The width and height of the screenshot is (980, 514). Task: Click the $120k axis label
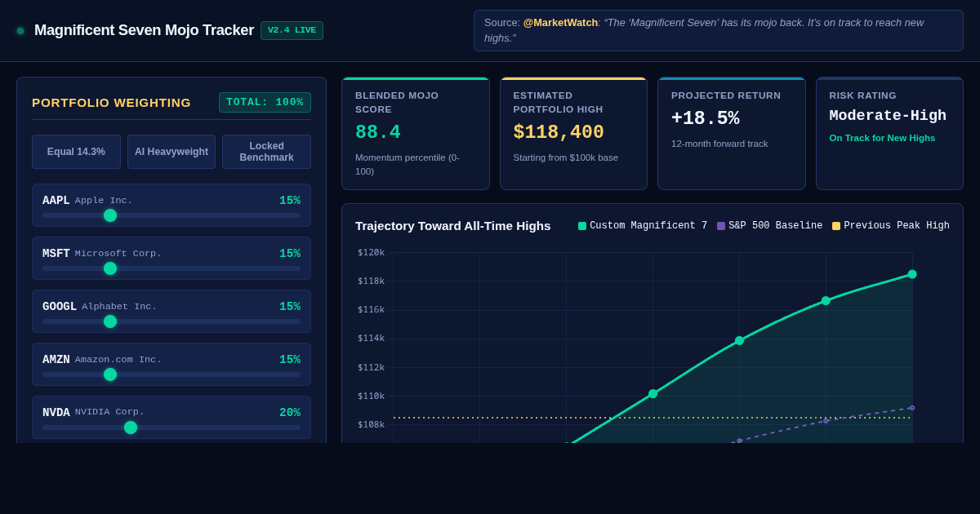click(371, 253)
